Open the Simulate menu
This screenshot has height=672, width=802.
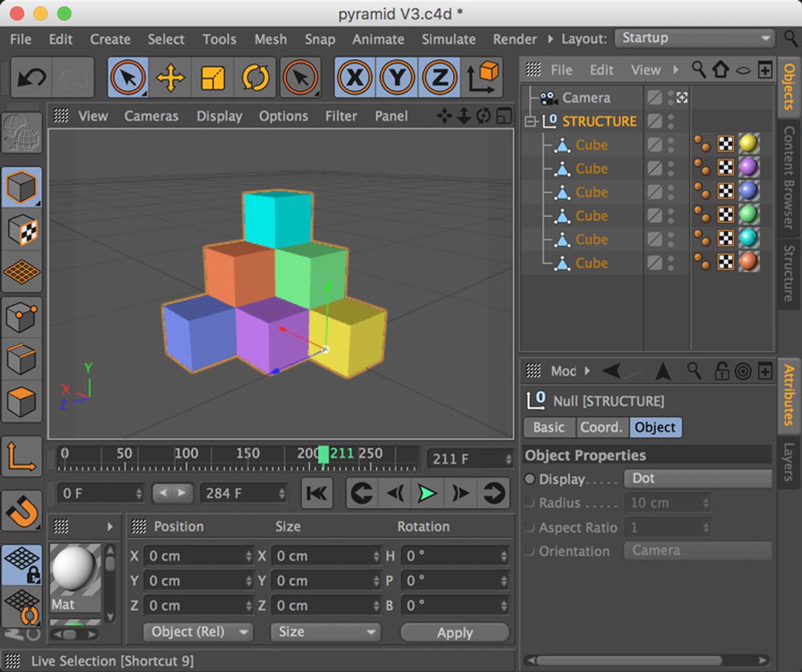pyautogui.click(x=448, y=39)
